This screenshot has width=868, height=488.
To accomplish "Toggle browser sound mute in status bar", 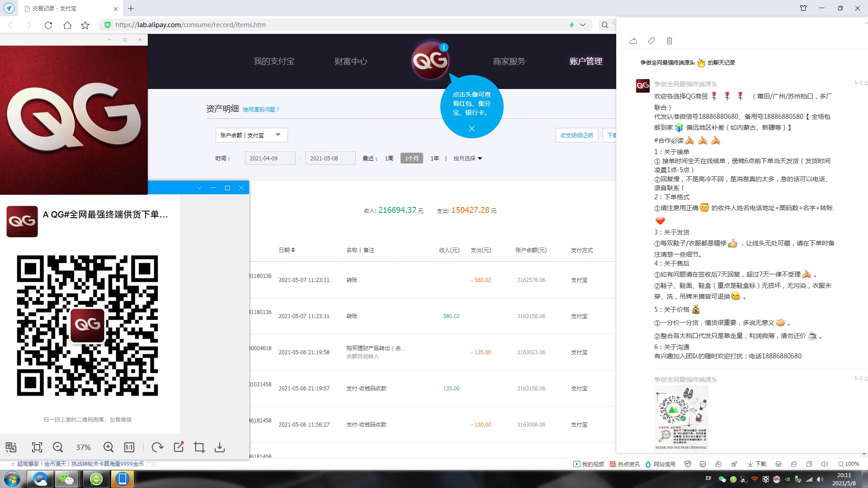I will pyautogui.click(x=825, y=464).
